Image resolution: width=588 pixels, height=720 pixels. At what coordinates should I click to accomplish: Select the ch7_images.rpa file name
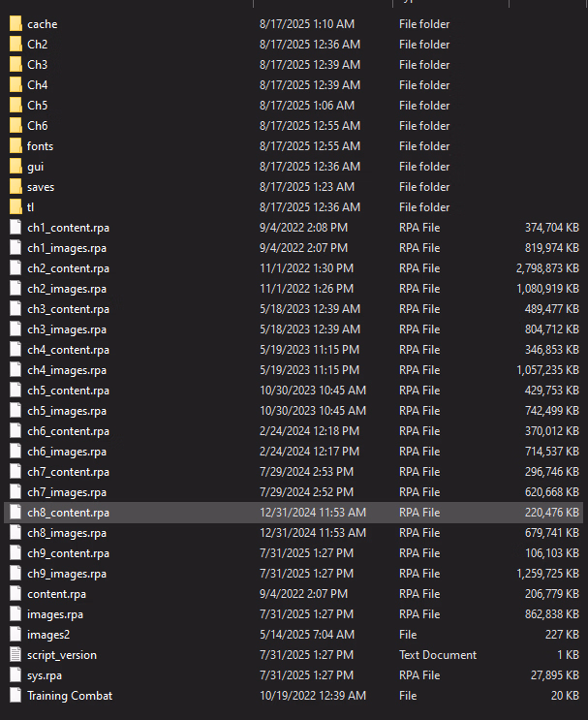67,492
